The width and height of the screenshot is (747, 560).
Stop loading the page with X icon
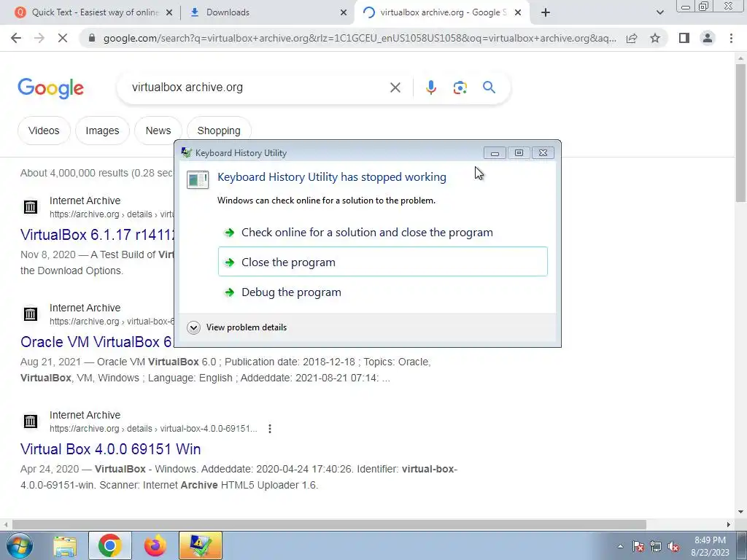click(63, 38)
